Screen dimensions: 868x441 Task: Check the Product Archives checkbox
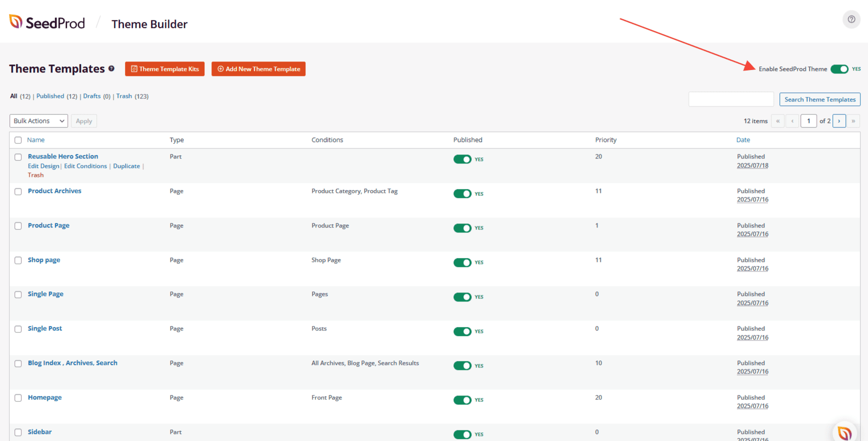18,191
